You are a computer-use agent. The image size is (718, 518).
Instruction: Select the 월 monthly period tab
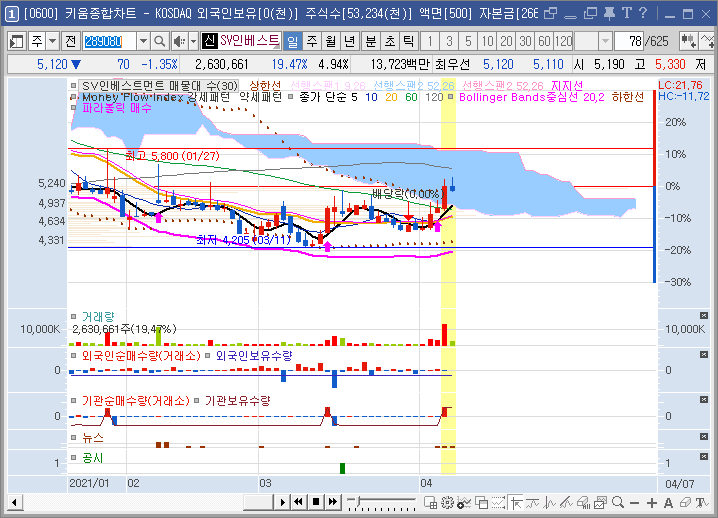coord(331,42)
